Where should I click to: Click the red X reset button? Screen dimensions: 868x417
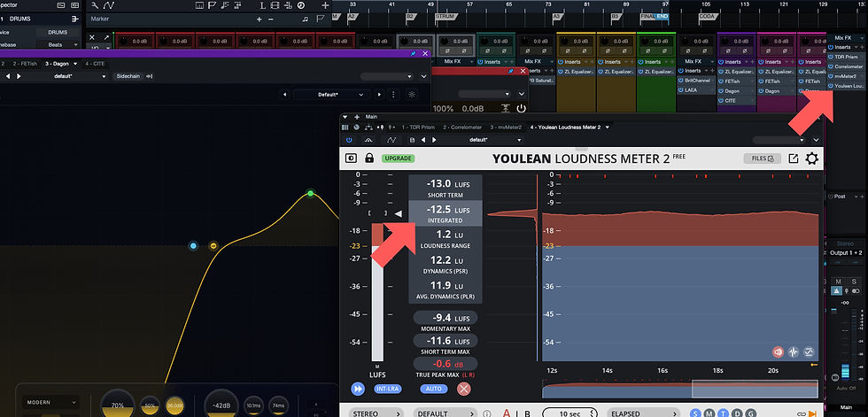click(x=464, y=389)
